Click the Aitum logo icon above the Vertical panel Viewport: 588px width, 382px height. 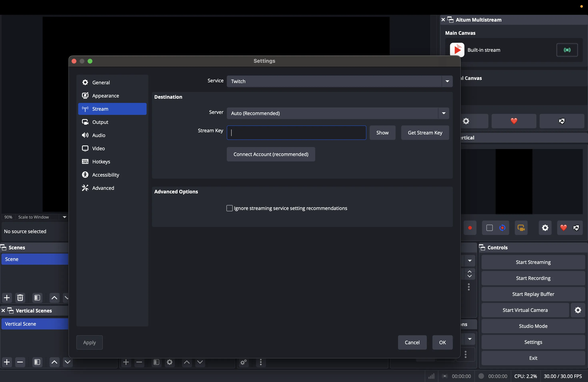coord(562,121)
